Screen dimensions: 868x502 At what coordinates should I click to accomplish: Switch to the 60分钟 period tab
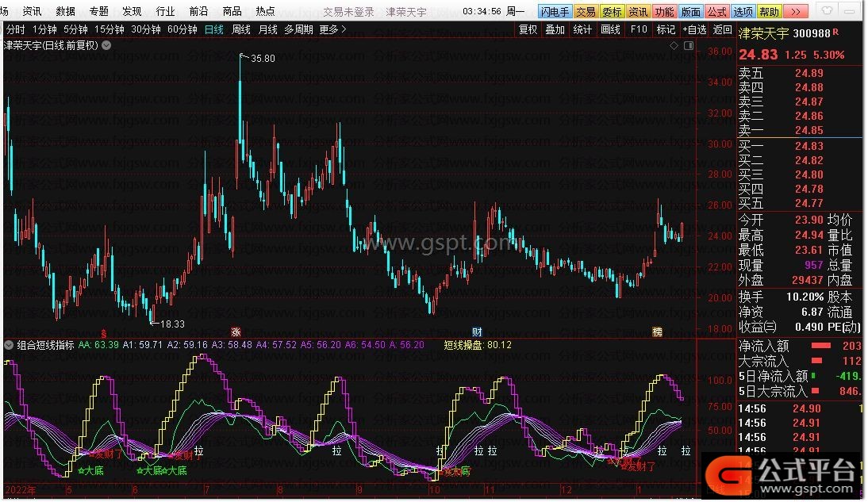click(x=182, y=29)
